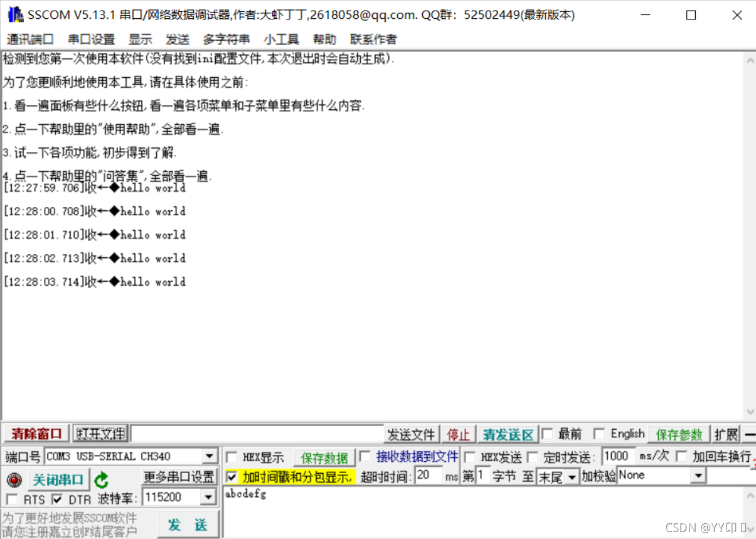Screen dimensions: 756x539
Task: Click the 打开文件 button
Action: [101, 434]
